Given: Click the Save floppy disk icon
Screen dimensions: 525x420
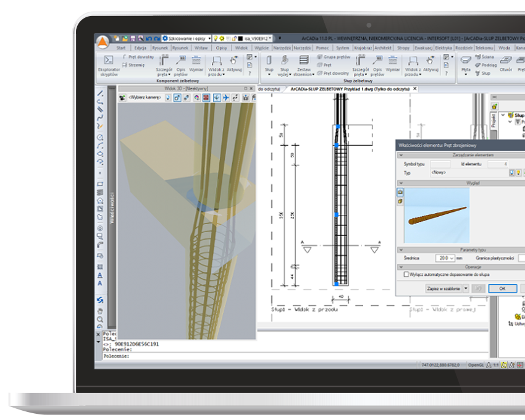Looking at the screenshot, I should point(133,38).
